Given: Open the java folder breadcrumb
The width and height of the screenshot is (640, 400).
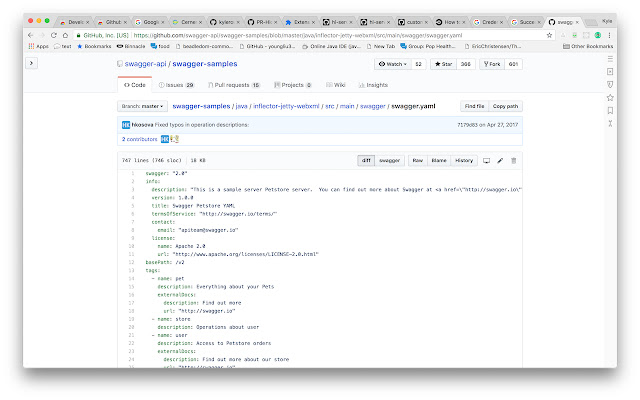Looking at the screenshot, I should pyautogui.click(x=241, y=106).
